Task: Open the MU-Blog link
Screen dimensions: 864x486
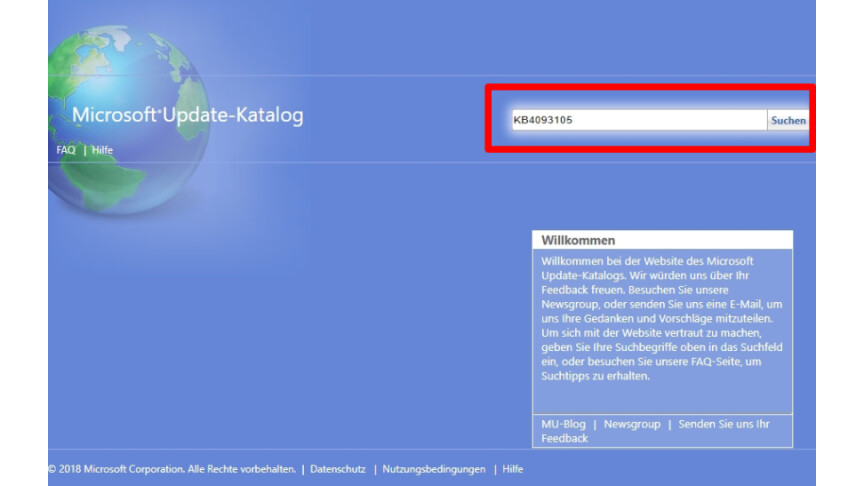Action: [x=563, y=424]
